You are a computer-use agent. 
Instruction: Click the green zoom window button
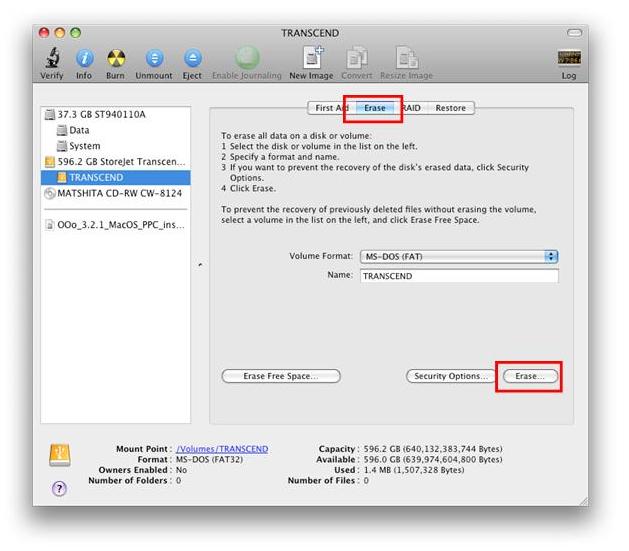(x=75, y=33)
